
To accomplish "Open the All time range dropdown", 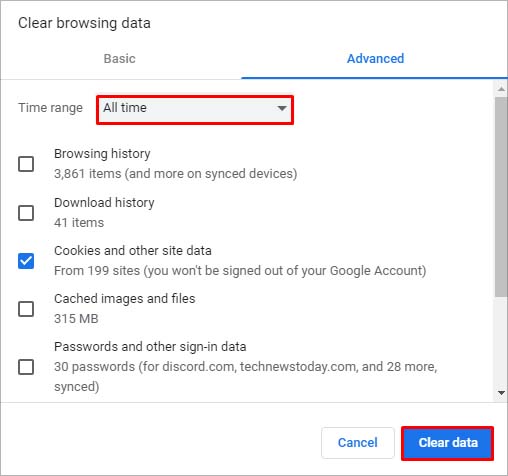I will (195, 110).
